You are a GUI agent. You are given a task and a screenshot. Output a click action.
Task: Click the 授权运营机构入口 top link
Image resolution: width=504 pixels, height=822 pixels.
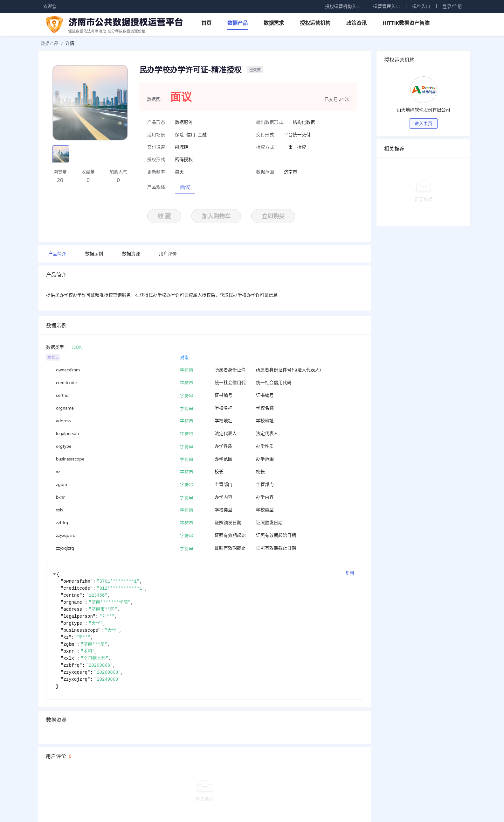coord(343,6)
